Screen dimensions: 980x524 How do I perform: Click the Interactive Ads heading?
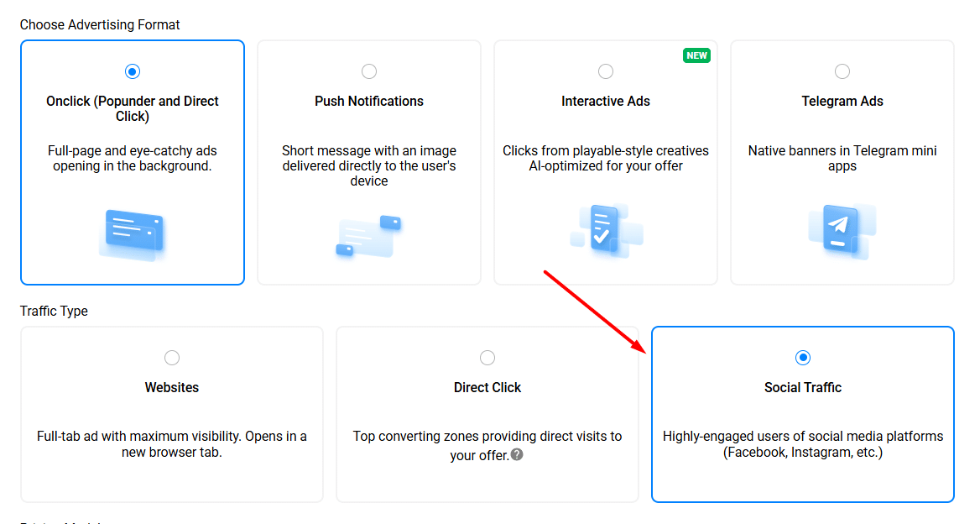tap(606, 101)
